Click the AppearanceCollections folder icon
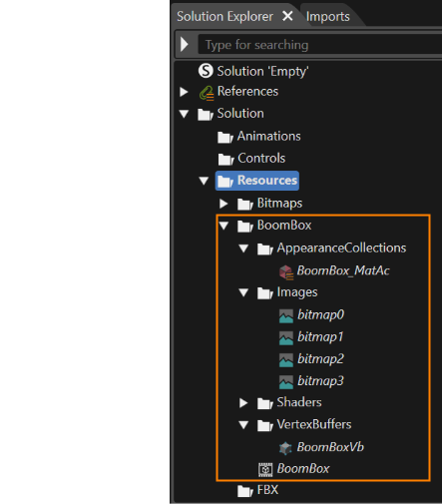Image resolution: width=442 pixels, height=504 pixels. pyautogui.click(x=265, y=249)
